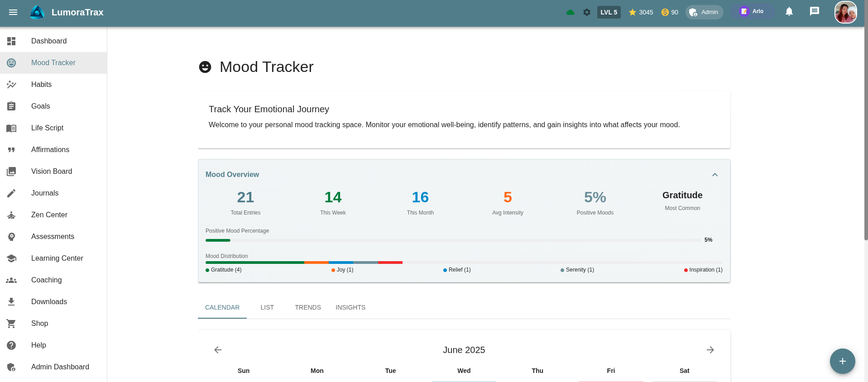Image resolution: width=868 pixels, height=382 pixels.
Task: Click the LumoraTrax logo icon
Action: tap(37, 12)
